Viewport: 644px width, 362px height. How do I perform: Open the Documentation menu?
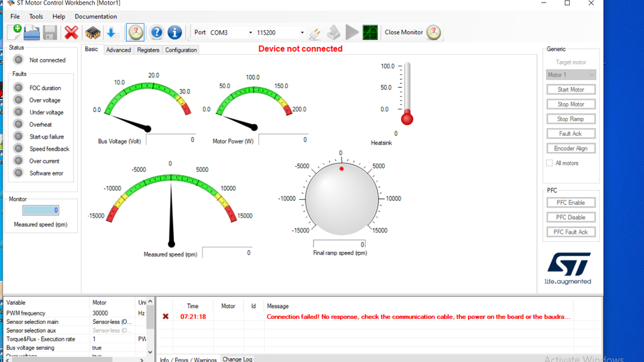coord(95,16)
